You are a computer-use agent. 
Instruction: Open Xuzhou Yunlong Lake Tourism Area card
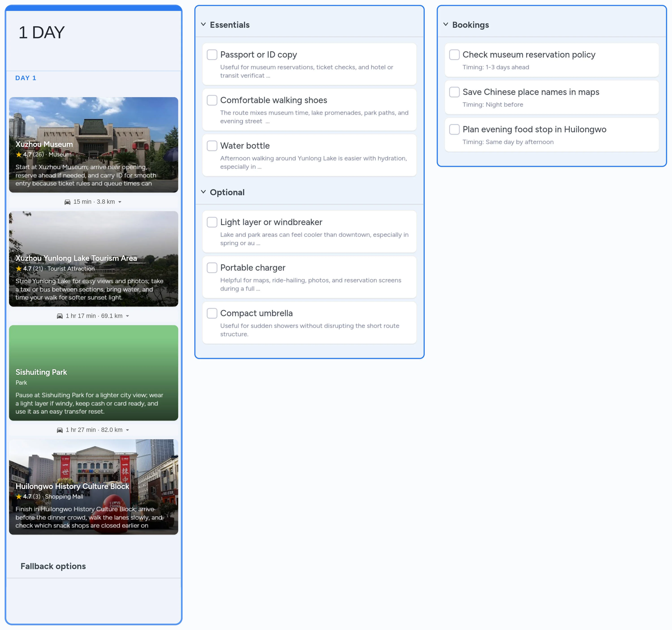93,259
